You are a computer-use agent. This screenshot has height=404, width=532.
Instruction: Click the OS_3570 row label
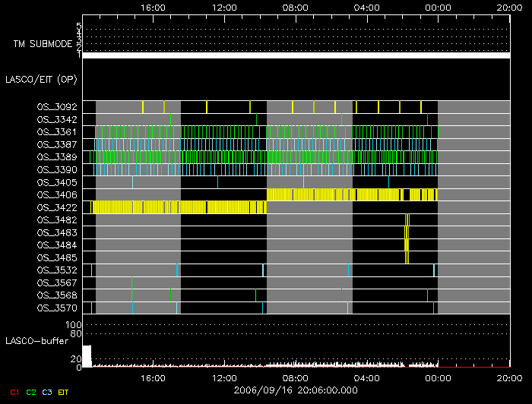(56, 308)
